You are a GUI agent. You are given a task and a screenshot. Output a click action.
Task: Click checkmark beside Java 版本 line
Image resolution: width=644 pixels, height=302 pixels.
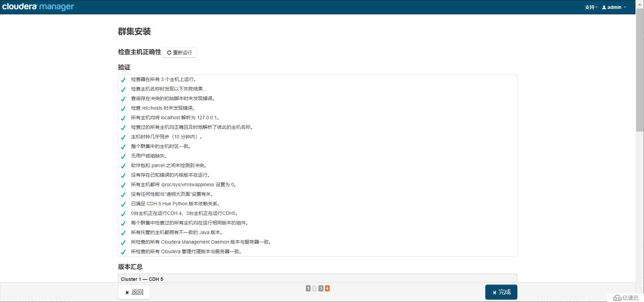(x=123, y=233)
